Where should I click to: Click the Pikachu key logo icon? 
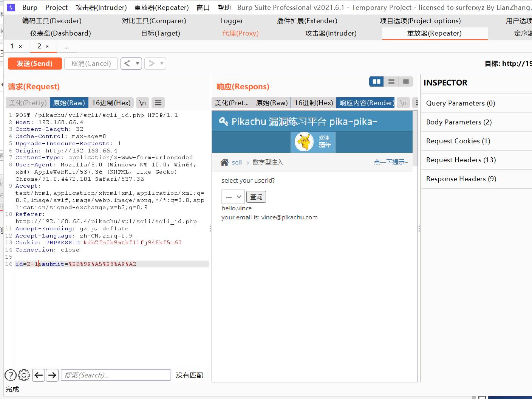223,121
